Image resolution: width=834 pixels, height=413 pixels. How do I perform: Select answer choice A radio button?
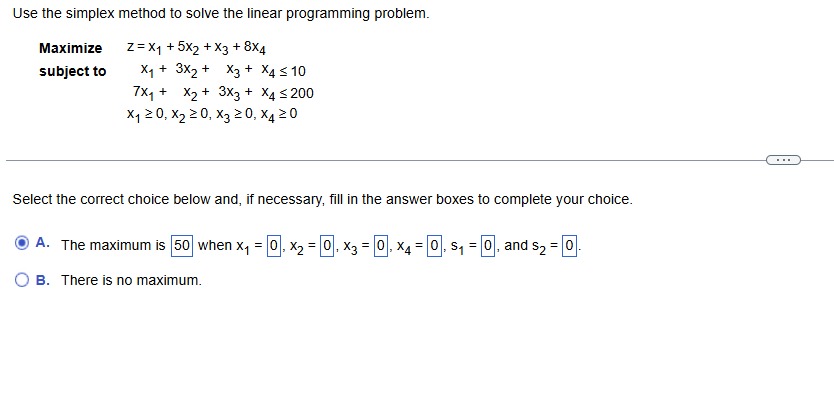point(22,244)
